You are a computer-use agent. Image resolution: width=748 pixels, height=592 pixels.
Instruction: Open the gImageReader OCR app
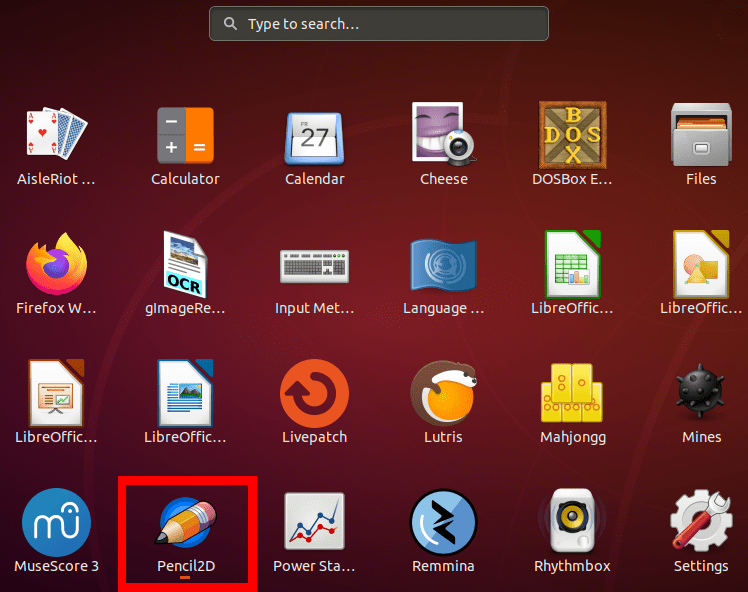(x=186, y=264)
